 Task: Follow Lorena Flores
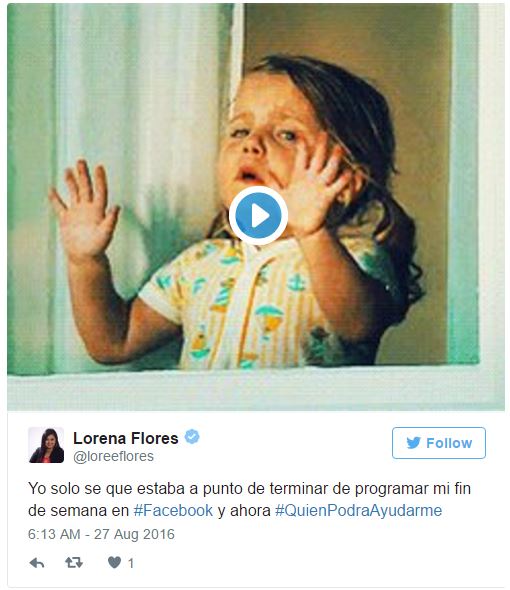[438, 443]
